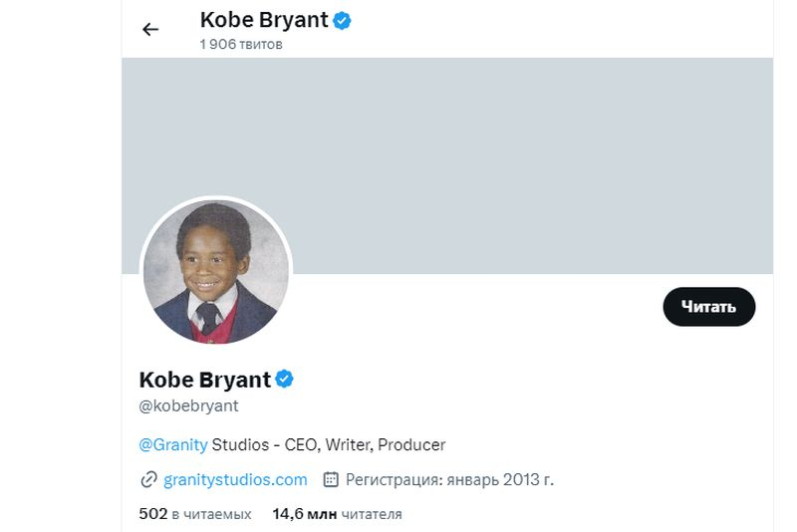The width and height of the screenshot is (797, 532).
Task: Click the Studios - CEO, Writer, Producer bio text
Action: click(329, 444)
